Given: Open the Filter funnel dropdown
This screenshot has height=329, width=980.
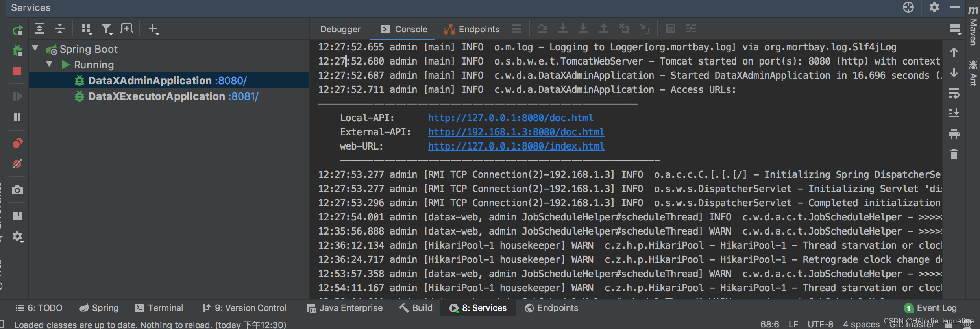Looking at the screenshot, I should coord(107,29).
